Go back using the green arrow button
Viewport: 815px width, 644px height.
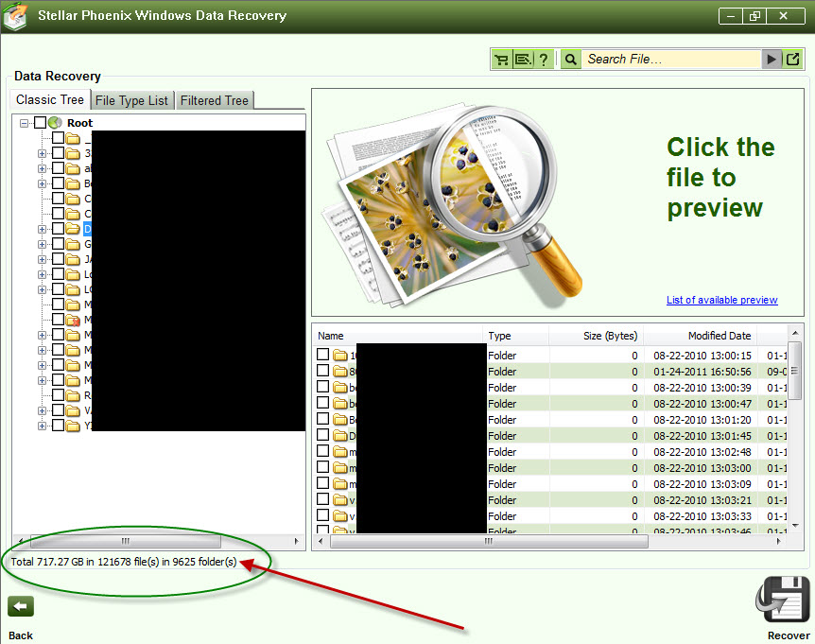point(21,606)
